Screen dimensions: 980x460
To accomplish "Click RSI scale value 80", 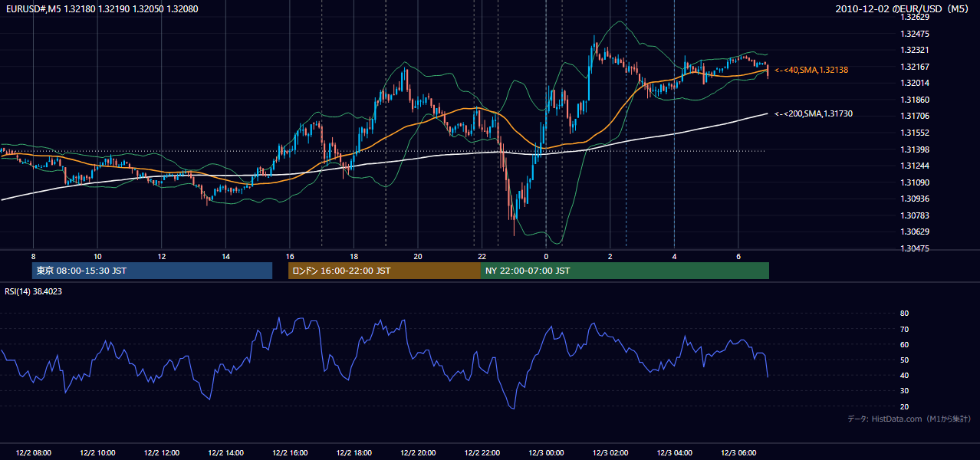I will tap(904, 314).
